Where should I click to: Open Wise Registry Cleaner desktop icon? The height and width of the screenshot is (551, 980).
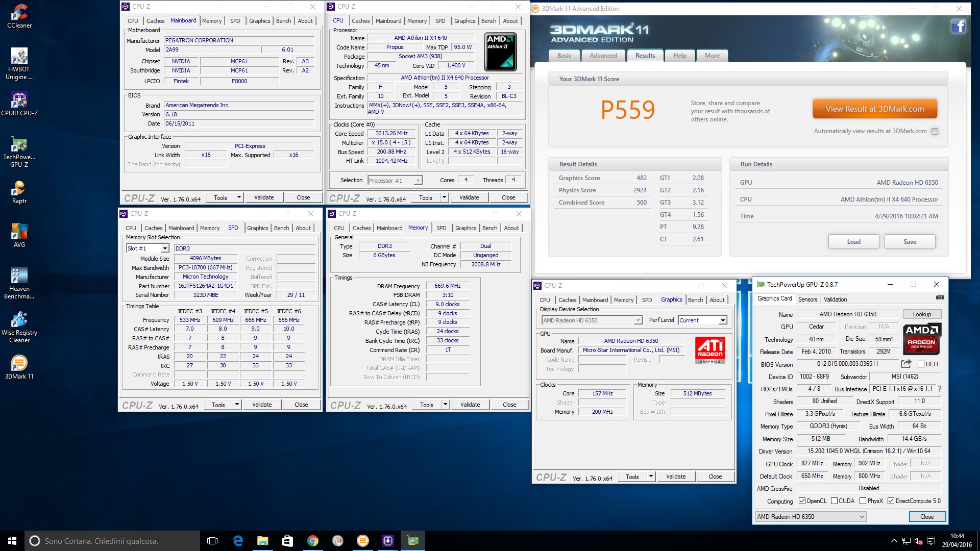pyautogui.click(x=19, y=327)
